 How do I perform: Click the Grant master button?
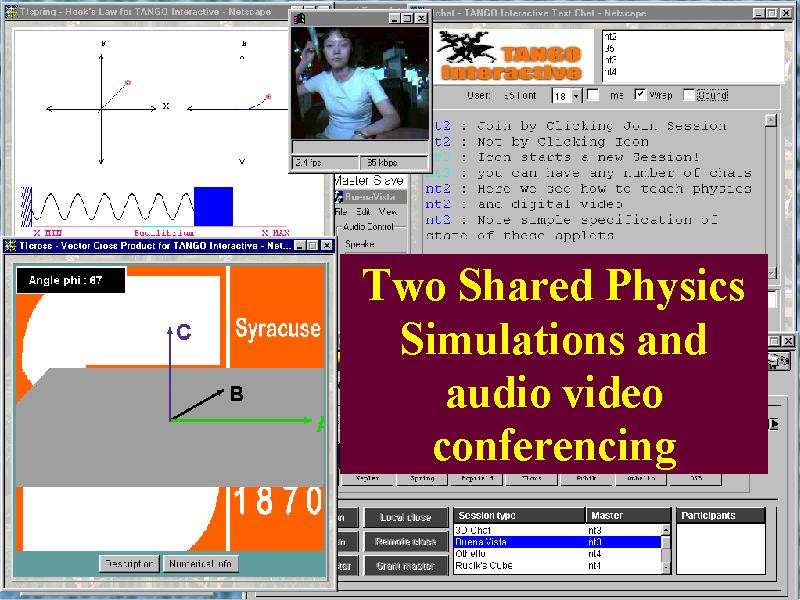point(406,566)
